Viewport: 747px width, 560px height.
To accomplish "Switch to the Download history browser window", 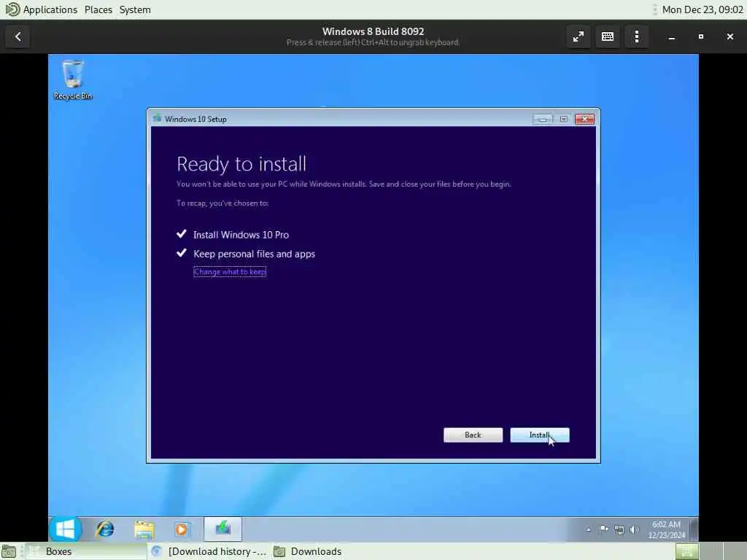I will [209, 551].
